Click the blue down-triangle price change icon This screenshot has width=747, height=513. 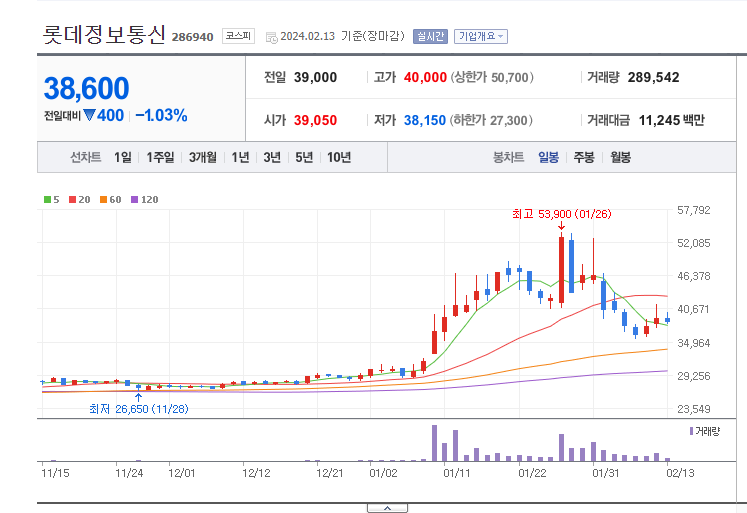click(x=89, y=115)
